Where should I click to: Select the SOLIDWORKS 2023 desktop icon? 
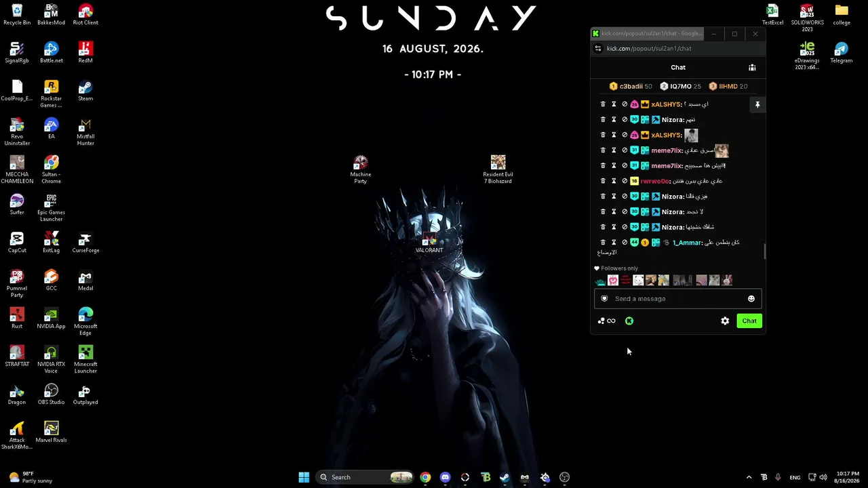807,18
